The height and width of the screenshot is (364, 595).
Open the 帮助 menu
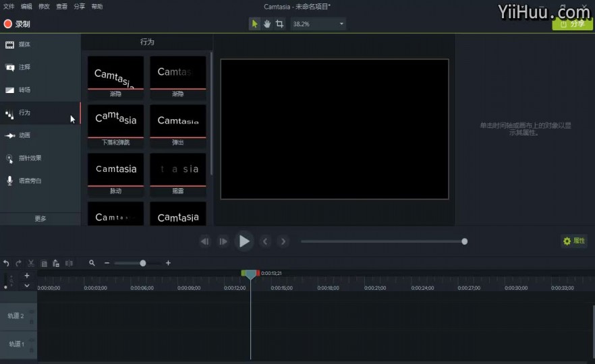(x=97, y=7)
